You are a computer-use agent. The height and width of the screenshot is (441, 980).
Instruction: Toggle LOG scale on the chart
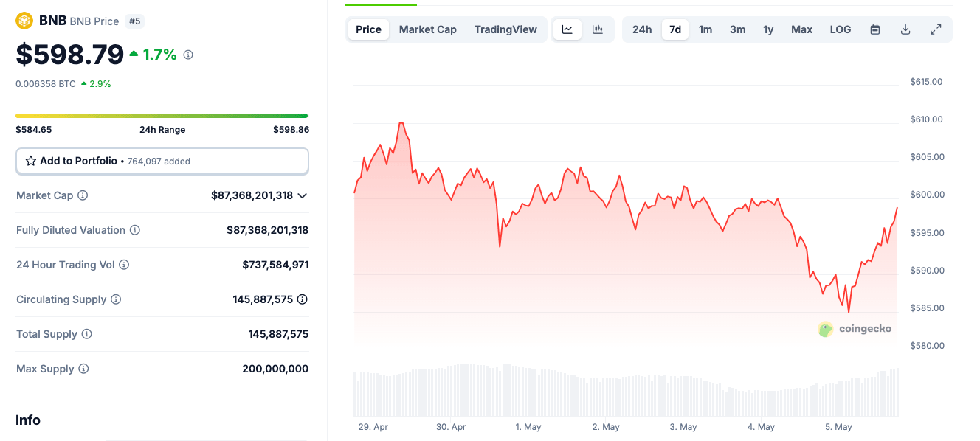(840, 29)
